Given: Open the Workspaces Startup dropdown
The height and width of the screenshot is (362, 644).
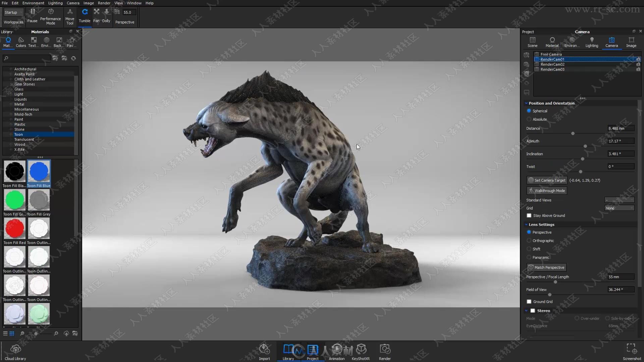Looking at the screenshot, I should pos(14,12).
